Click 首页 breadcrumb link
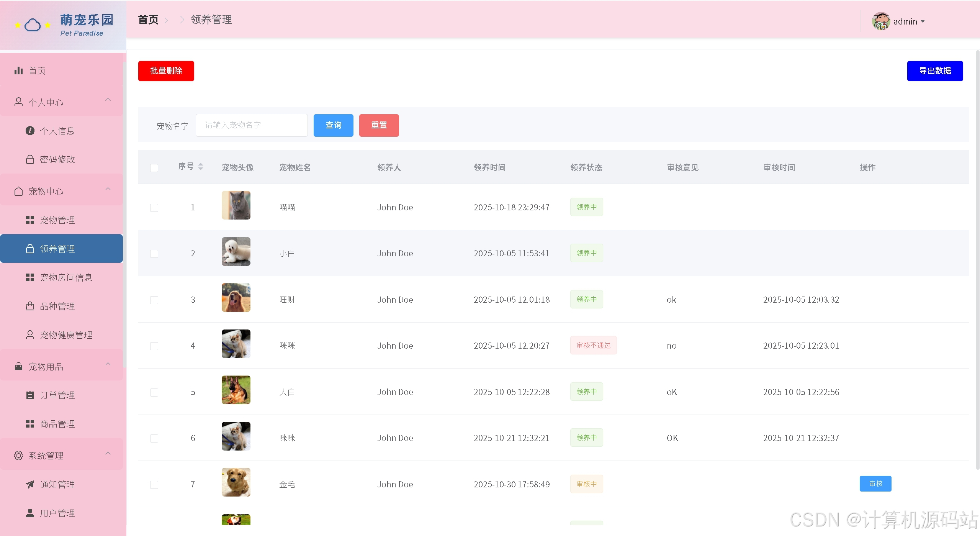Image resolution: width=980 pixels, height=536 pixels. 148,20
